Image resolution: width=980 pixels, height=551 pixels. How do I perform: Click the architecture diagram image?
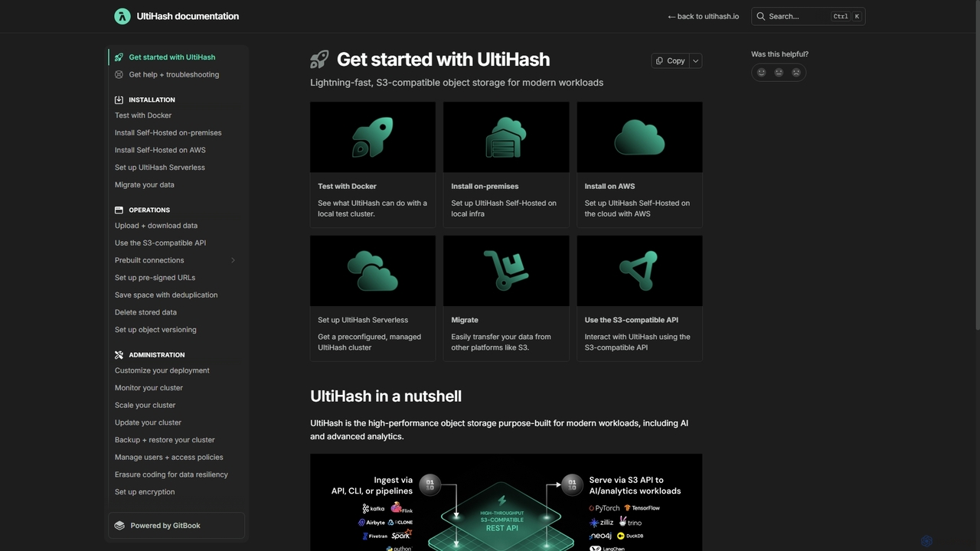(x=506, y=503)
